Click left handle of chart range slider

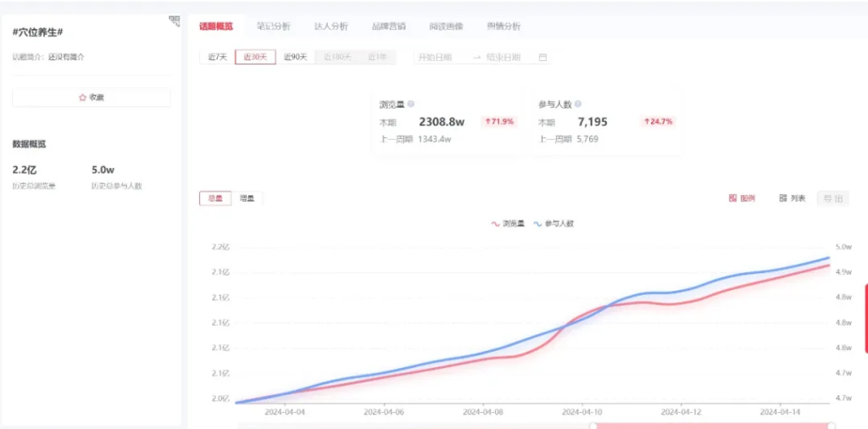point(593,426)
